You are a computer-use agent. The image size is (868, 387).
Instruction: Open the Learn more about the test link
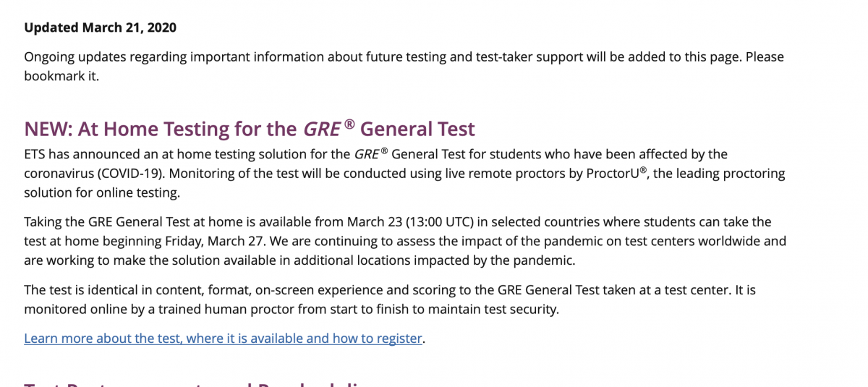[x=223, y=338]
